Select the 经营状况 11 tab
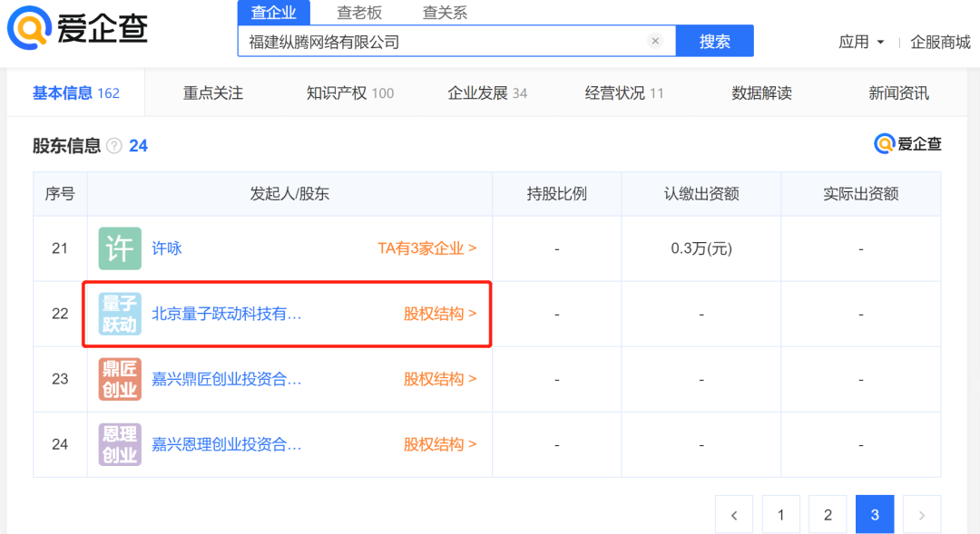 (623, 92)
